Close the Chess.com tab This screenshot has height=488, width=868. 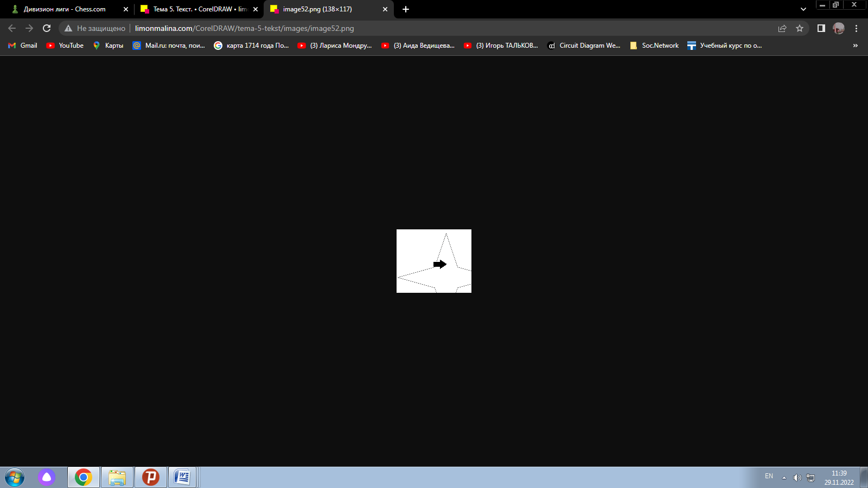coord(126,9)
